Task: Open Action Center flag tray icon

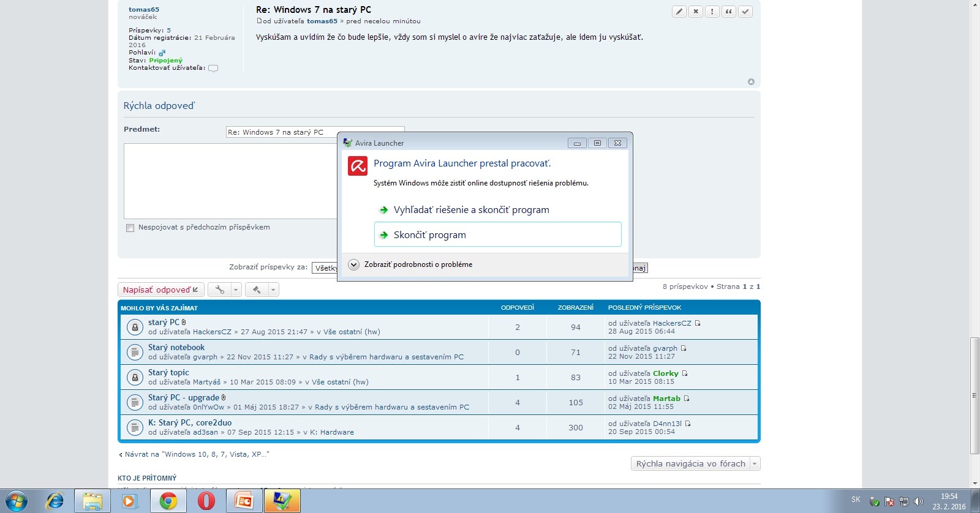Action: (x=889, y=501)
